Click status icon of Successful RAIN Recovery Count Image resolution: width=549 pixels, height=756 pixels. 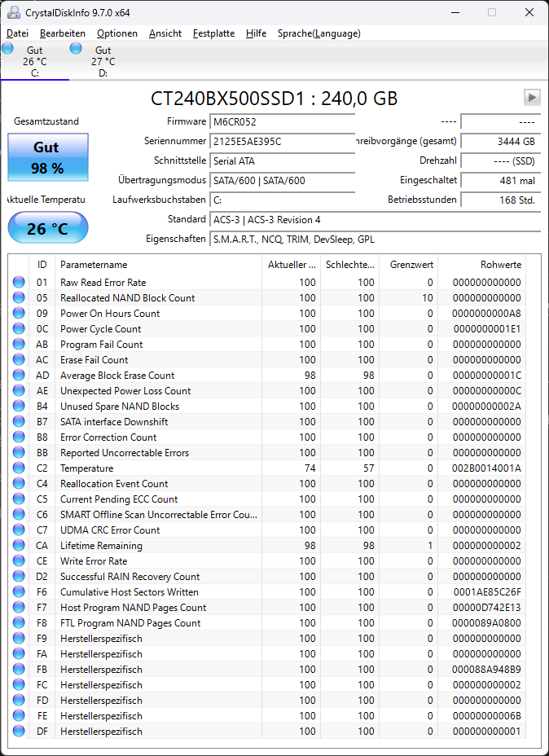[19, 576]
